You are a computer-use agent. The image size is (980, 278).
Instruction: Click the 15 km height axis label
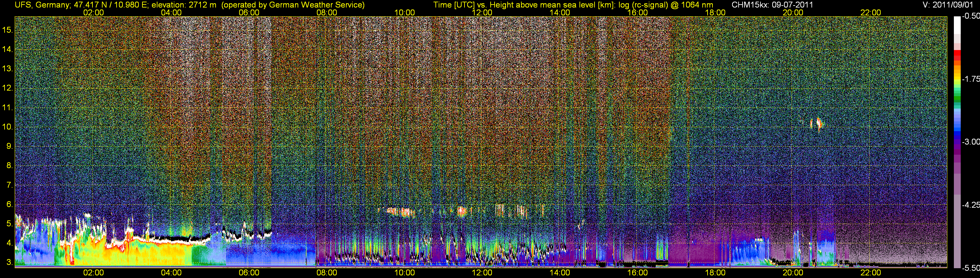[8, 30]
